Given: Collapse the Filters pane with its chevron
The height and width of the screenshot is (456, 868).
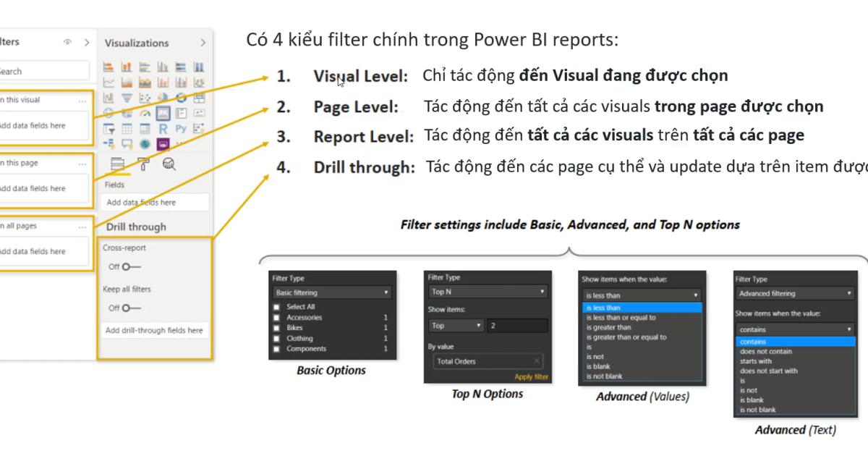Looking at the screenshot, I should tap(87, 43).
